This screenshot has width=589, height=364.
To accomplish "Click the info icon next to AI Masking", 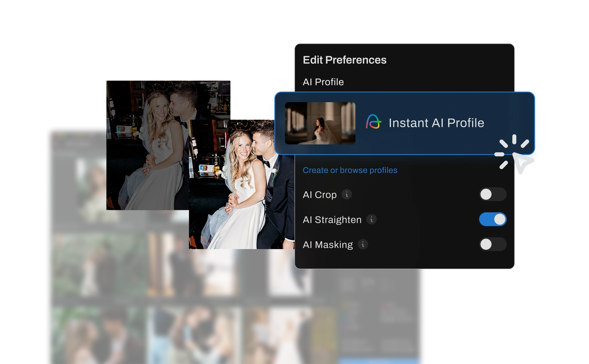I will 363,245.
